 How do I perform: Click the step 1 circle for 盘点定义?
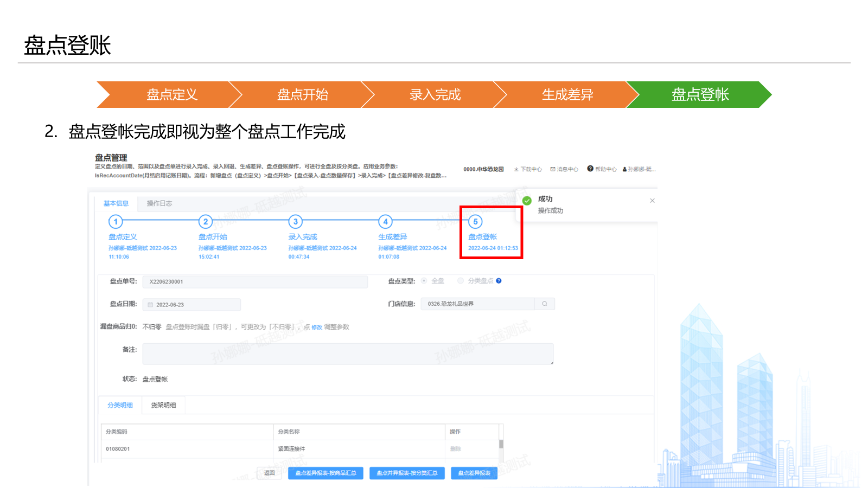coord(116,221)
